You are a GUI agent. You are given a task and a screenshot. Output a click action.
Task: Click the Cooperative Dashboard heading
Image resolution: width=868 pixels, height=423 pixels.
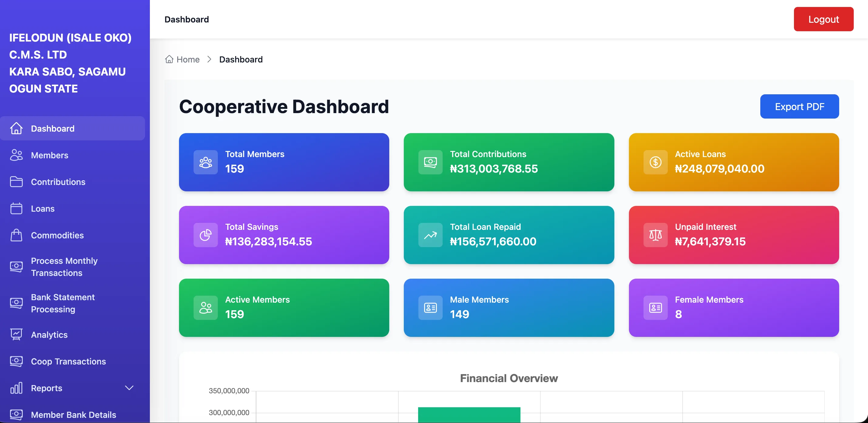(284, 106)
